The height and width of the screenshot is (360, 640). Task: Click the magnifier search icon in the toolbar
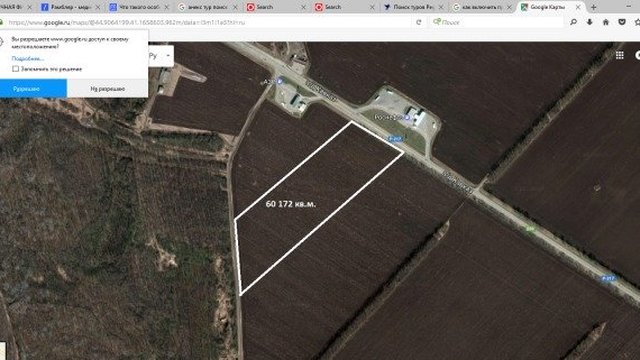(x=573, y=22)
